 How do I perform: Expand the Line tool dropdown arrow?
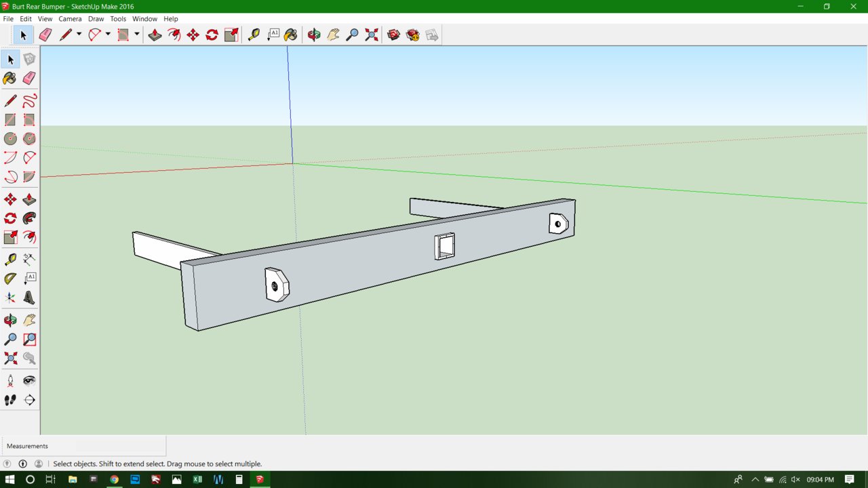[79, 35]
